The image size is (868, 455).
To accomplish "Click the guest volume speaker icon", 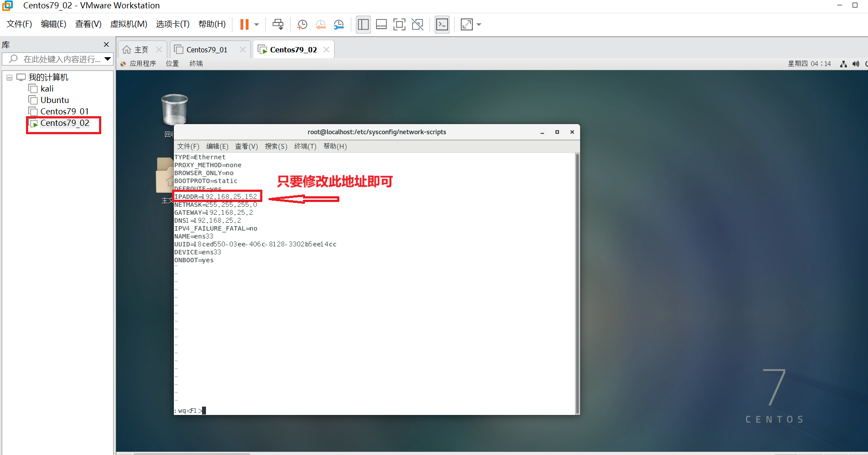I will click(x=856, y=64).
